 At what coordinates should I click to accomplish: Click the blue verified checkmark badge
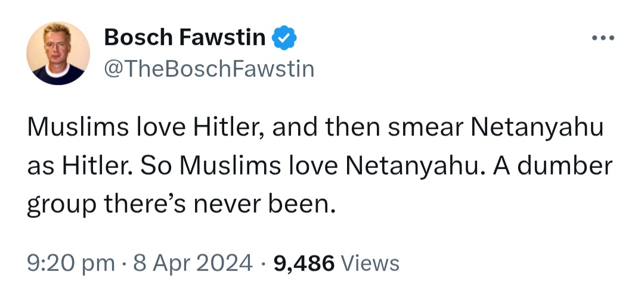[284, 38]
